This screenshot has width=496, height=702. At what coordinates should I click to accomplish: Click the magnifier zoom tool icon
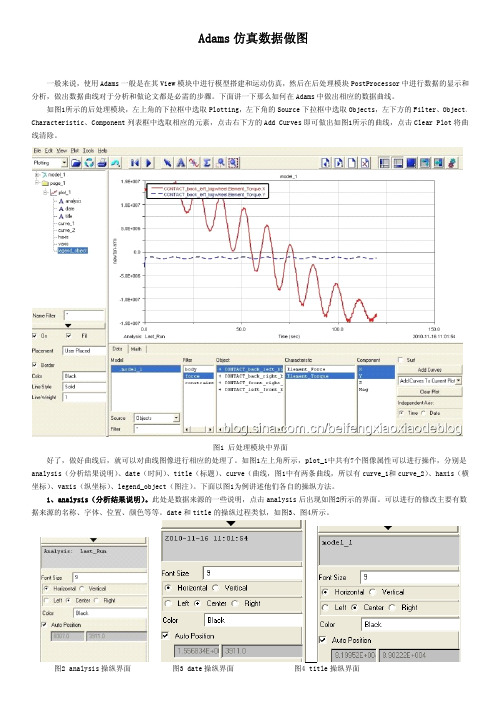220,163
